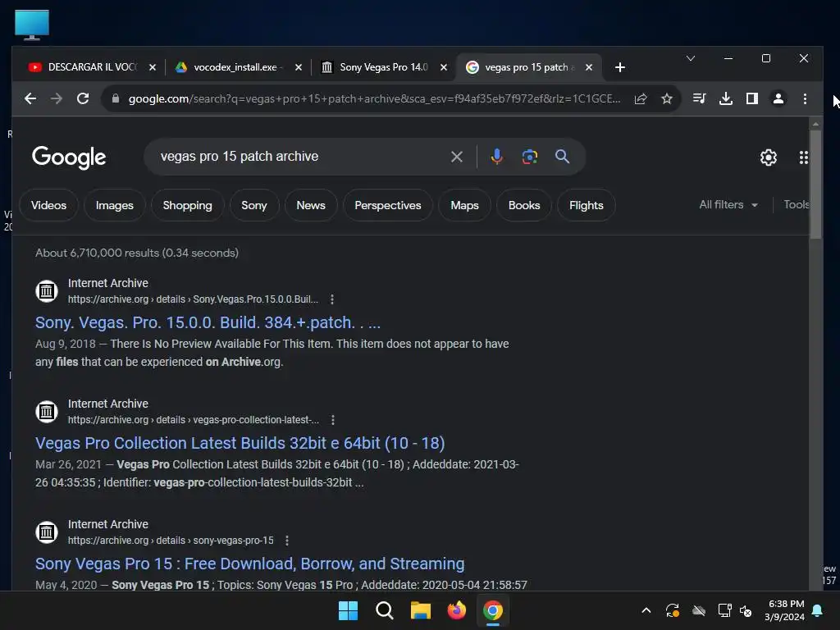Filter results by News
This screenshot has height=630, width=840.
click(x=311, y=205)
